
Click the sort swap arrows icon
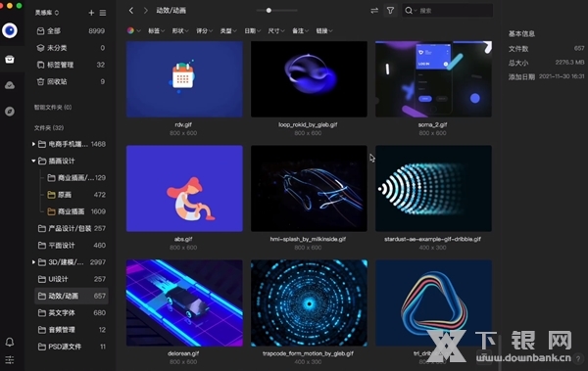click(374, 11)
